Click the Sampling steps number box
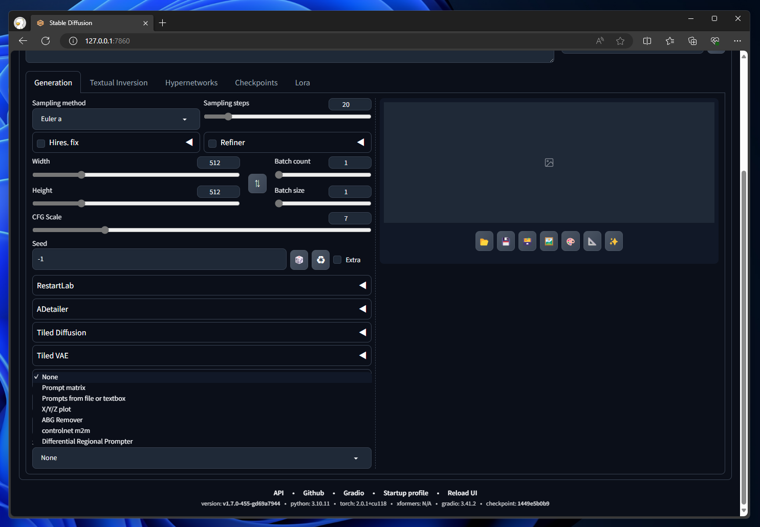Viewport: 760px width, 527px height. point(349,104)
